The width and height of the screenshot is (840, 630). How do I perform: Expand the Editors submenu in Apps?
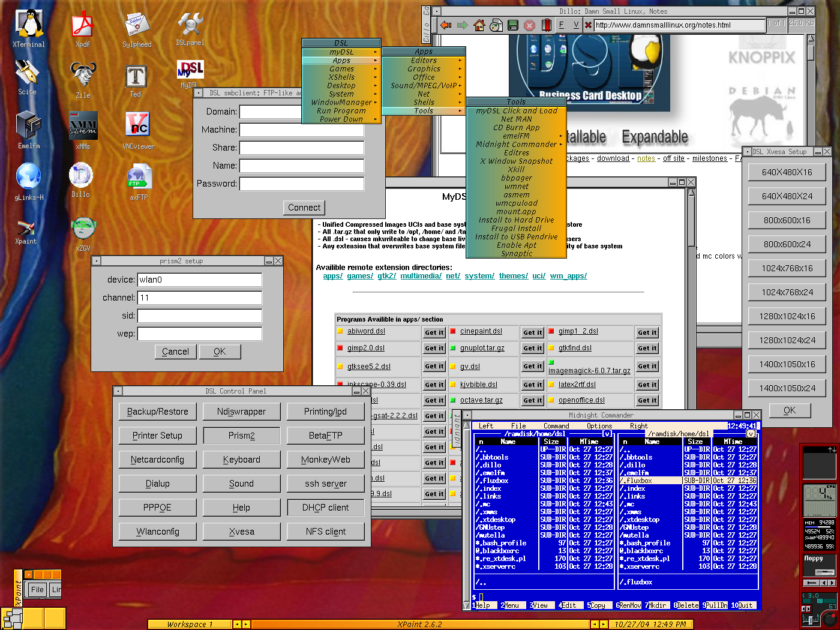point(424,61)
